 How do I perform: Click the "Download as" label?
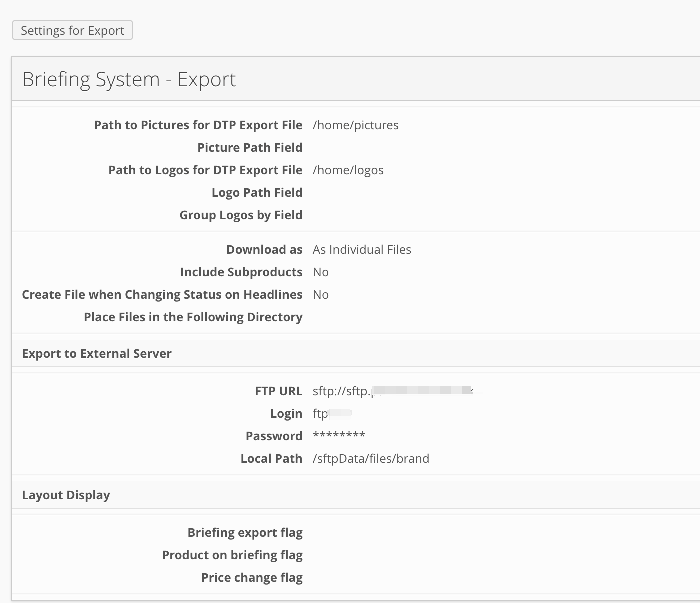pos(264,250)
